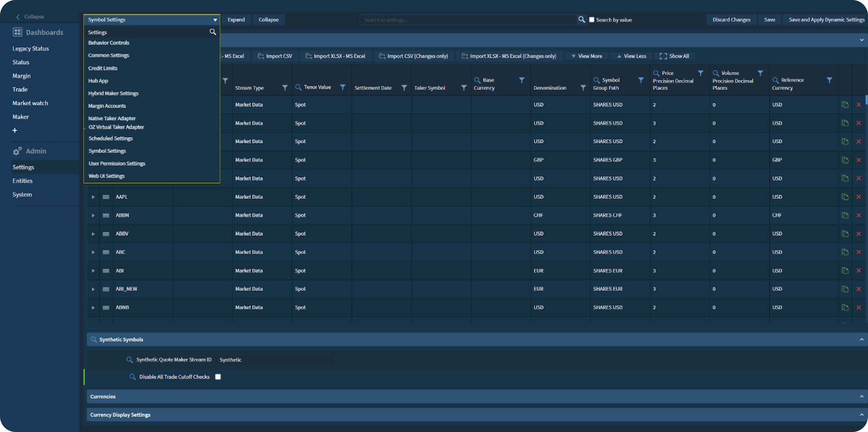Filter the Stream Type column
This screenshot has width=868, height=432.
click(x=285, y=87)
